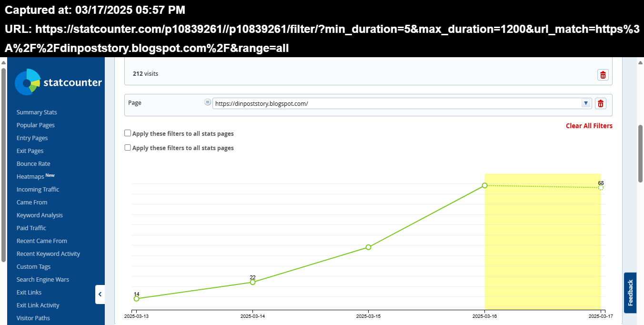Click the 2025-03-16 axis date label
The width and height of the screenshot is (644, 325).
(x=484, y=316)
